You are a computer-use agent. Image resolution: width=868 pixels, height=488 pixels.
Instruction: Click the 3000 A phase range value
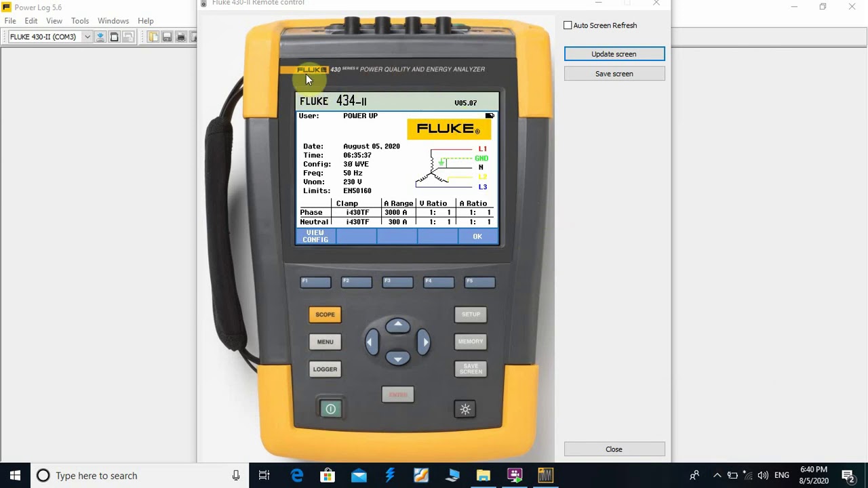(396, 213)
